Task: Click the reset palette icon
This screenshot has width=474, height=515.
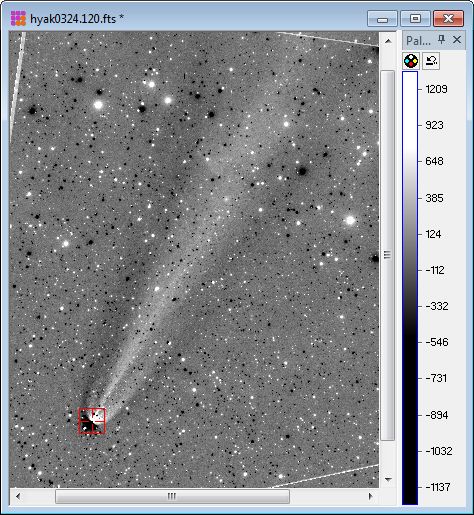Action: click(x=431, y=61)
